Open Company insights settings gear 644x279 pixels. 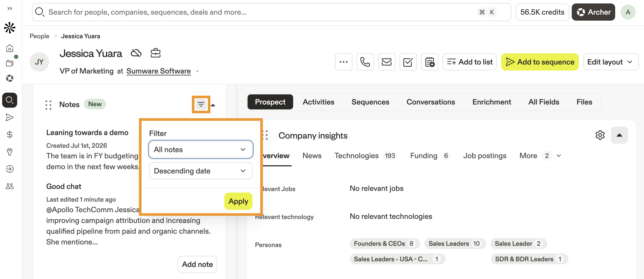(599, 135)
